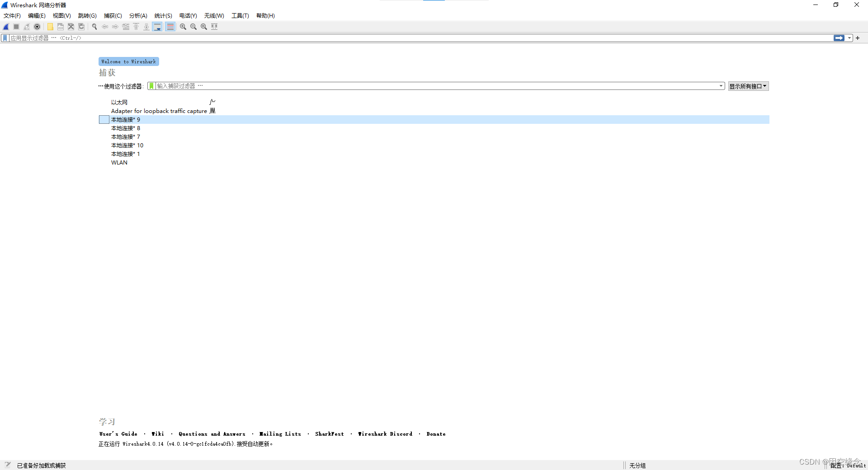Toggle auto-scroll during live capture

coord(157,27)
